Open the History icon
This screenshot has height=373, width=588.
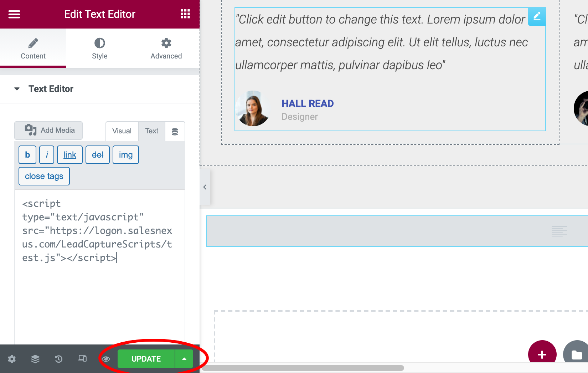coord(59,359)
